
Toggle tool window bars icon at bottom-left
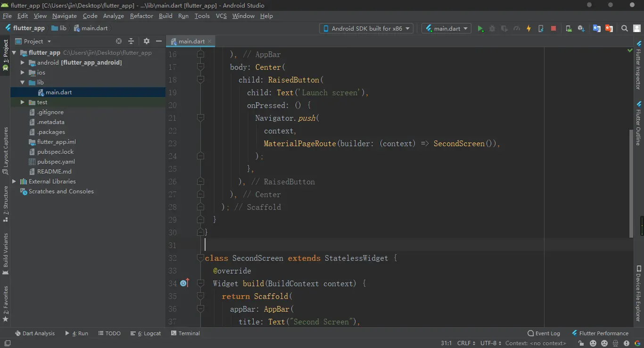pos(7,343)
